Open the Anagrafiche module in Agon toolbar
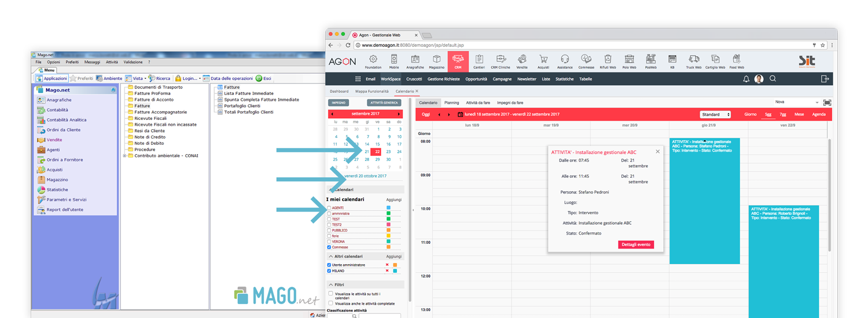 pyautogui.click(x=415, y=61)
